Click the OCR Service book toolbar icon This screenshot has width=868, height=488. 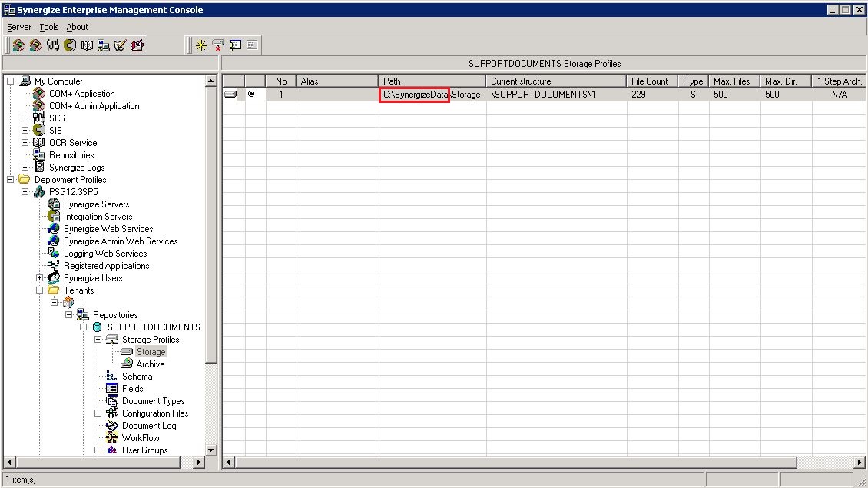87,45
